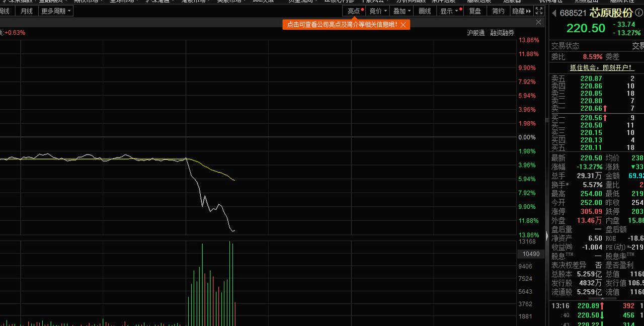Screen dimensions: 644x326
Task: Click the 收益 value -1.004
Action: click(592, 247)
